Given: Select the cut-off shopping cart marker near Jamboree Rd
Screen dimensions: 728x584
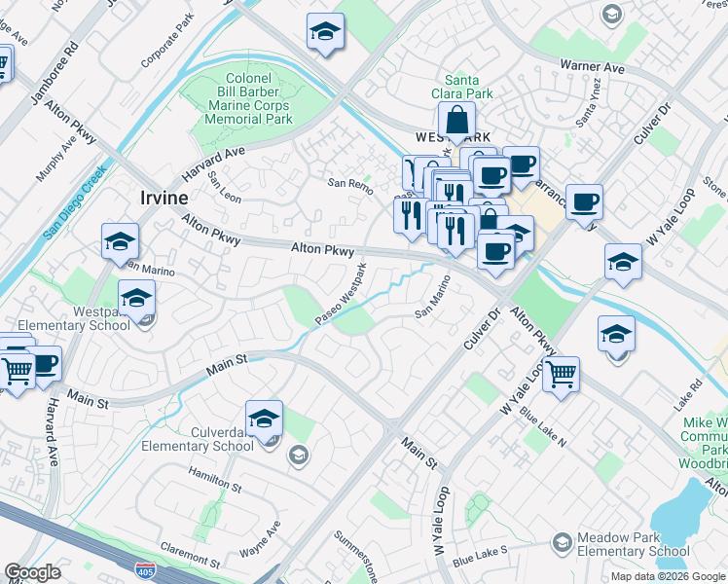Looking at the screenshot, I should click(6, 65).
